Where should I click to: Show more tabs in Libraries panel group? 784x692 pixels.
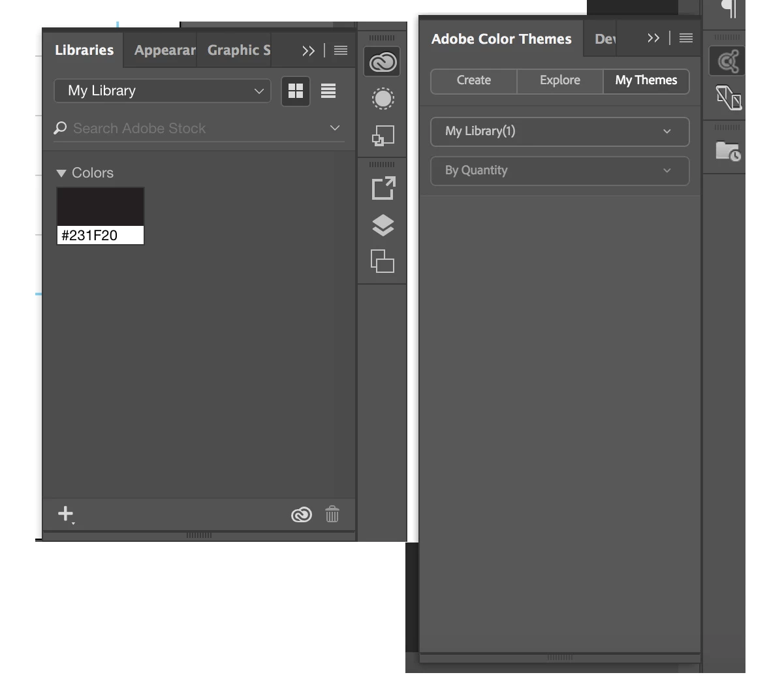pos(309,51)
